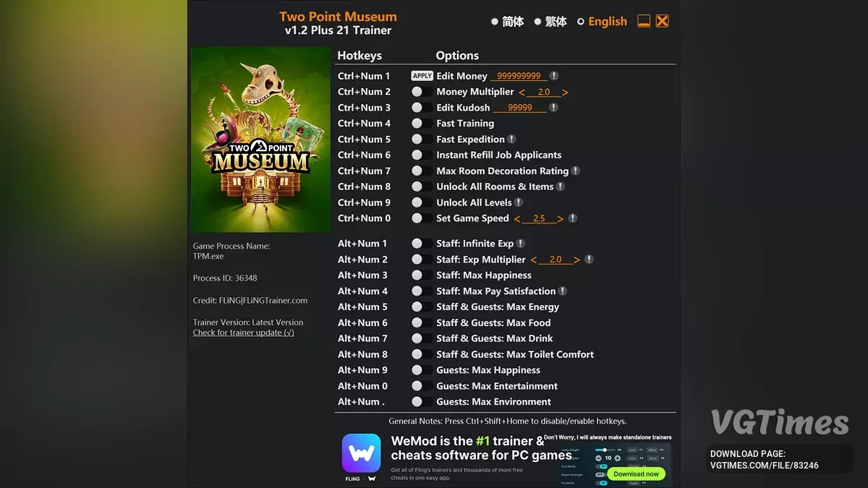This screenshot has width=868, height=488.
Task: Click the info icon next to Fast Expedition
Action: pyautogui.click(x=511, y=139)
